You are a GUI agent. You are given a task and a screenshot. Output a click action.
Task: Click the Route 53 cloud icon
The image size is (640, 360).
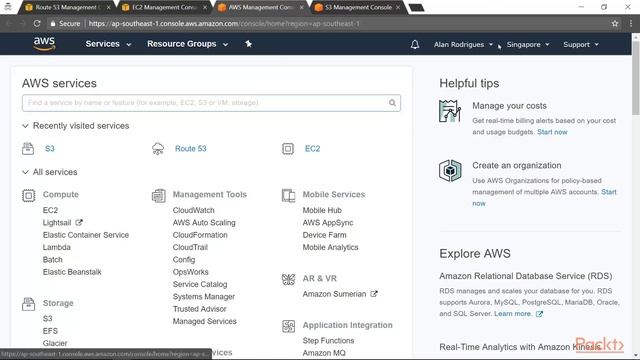tap(158, 149)
